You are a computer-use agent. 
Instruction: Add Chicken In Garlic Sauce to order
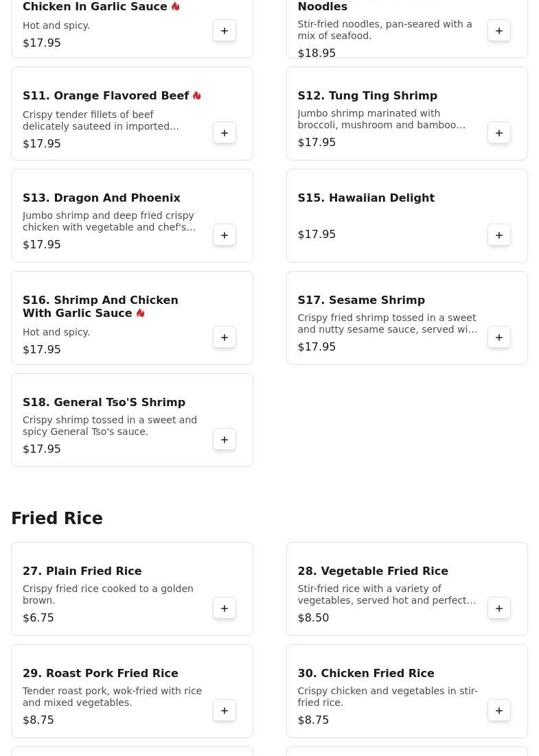point(225,30)
